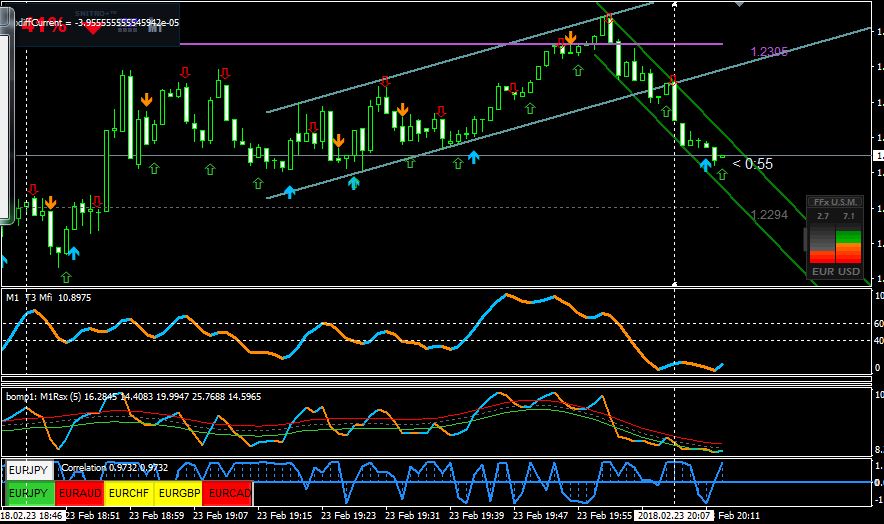
Task: Click the Correlation 0.9732 0.9732 label
Action: coord(114,468)
